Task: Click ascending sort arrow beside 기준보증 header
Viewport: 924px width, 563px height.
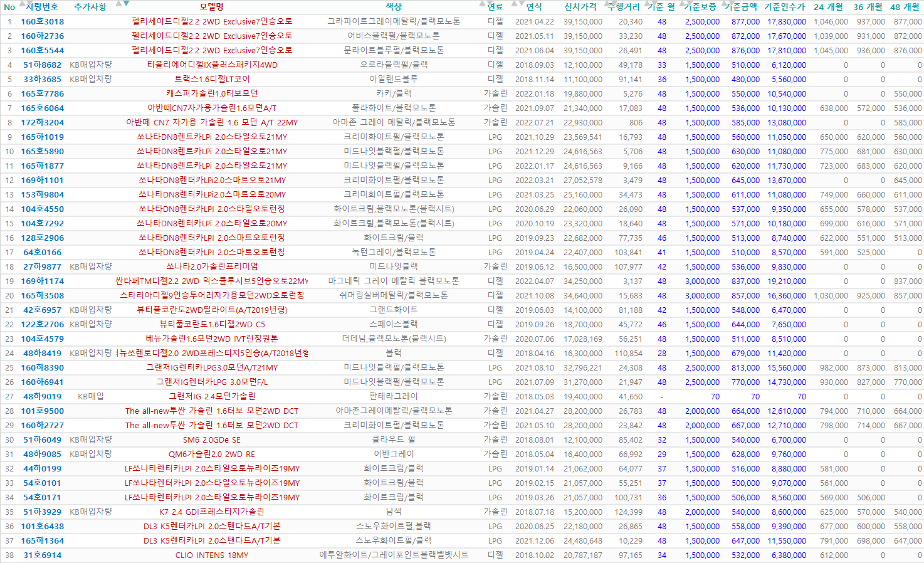Action: [682, 3]
